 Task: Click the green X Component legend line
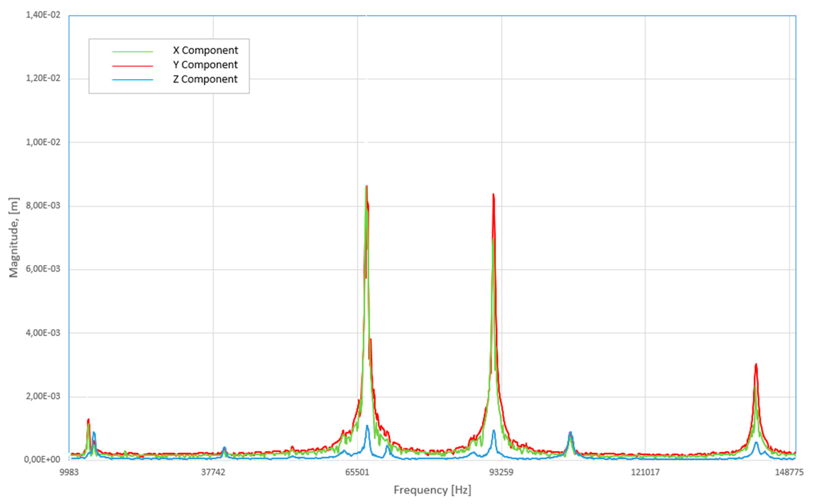[x=133, y=52]
